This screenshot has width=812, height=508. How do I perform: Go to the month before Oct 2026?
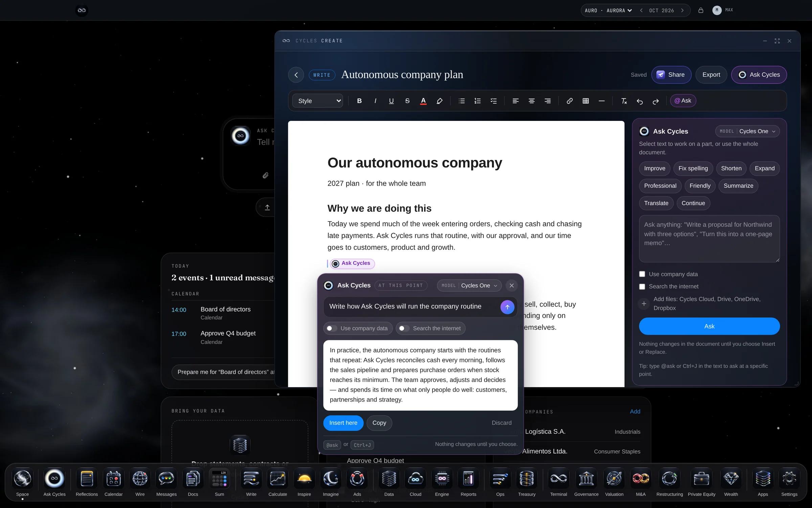[x=641, y=10]
